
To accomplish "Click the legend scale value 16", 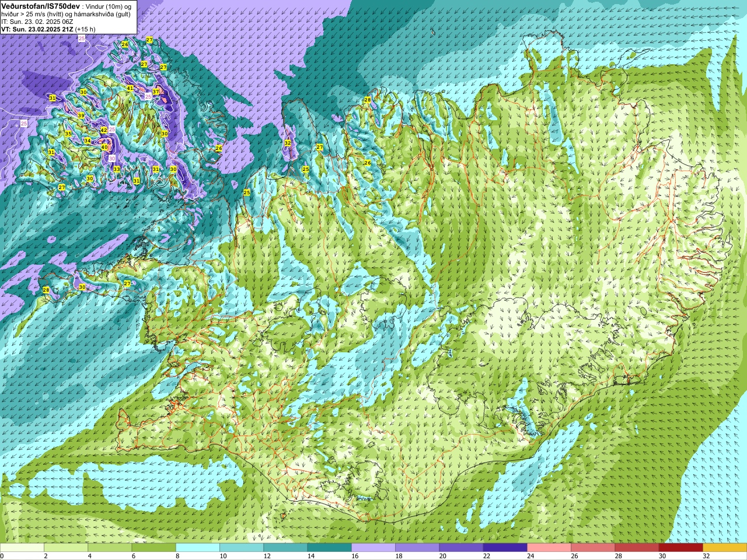I will pyautogui.click(x=356, y=556).
